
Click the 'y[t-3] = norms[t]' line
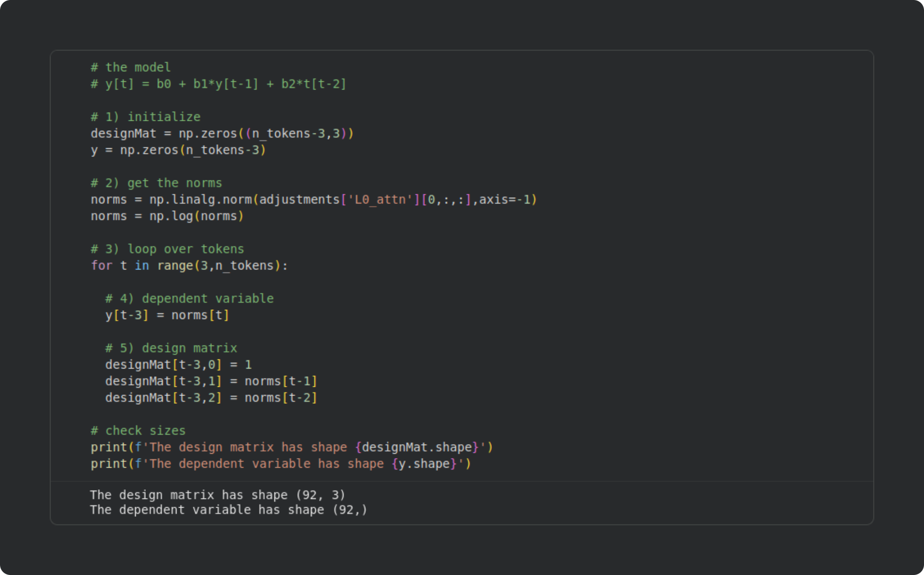coord(167,315)
